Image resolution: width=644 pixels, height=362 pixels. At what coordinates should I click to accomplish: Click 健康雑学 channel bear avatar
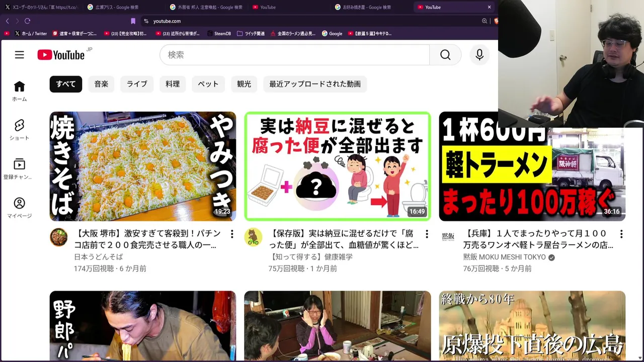tap(253, 237)
